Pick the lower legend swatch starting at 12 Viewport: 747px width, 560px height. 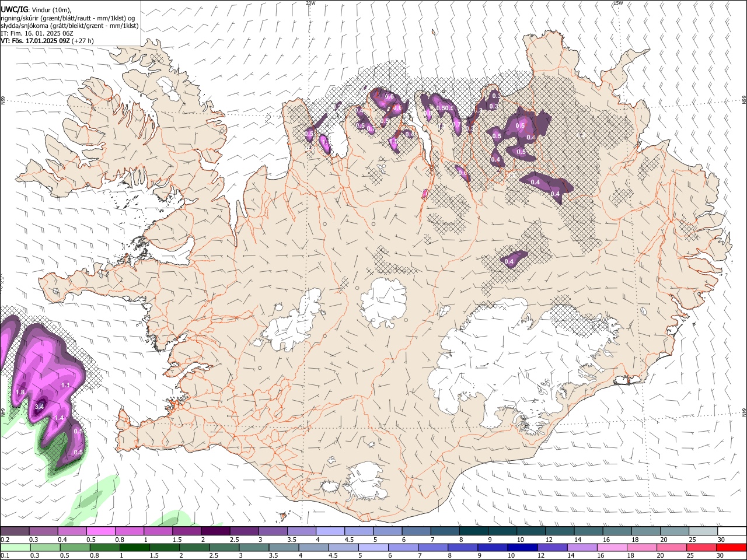pyautogui.click(x=553, y=547)
